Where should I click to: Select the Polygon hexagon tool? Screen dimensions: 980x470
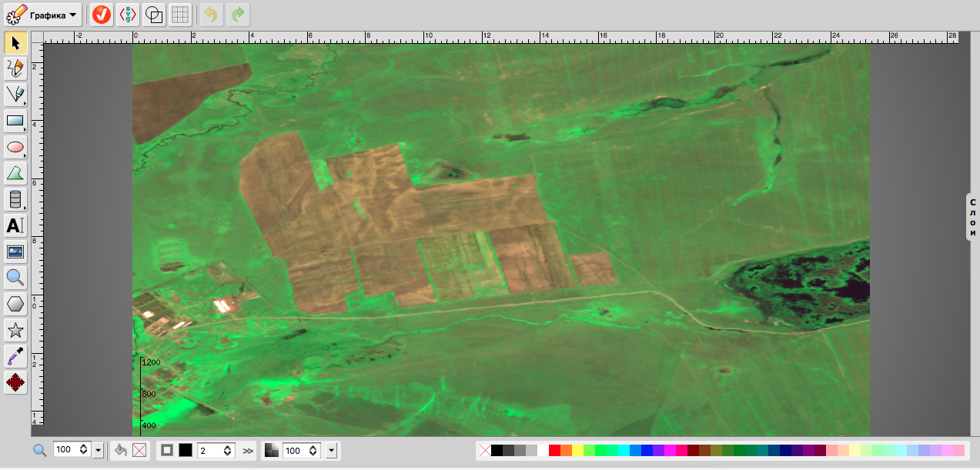click(15, 304)
